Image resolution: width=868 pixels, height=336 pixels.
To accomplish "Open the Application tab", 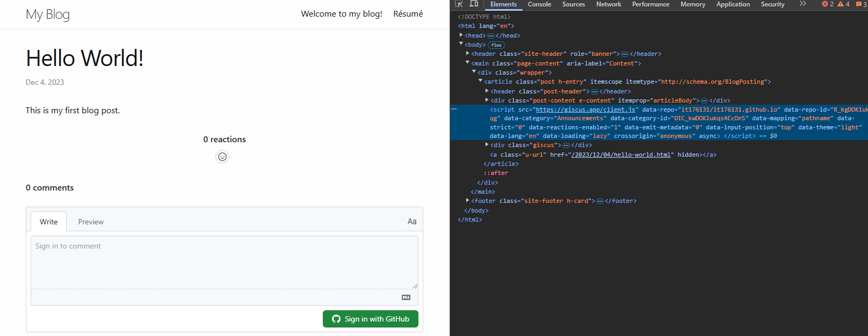I will (733, 4).
